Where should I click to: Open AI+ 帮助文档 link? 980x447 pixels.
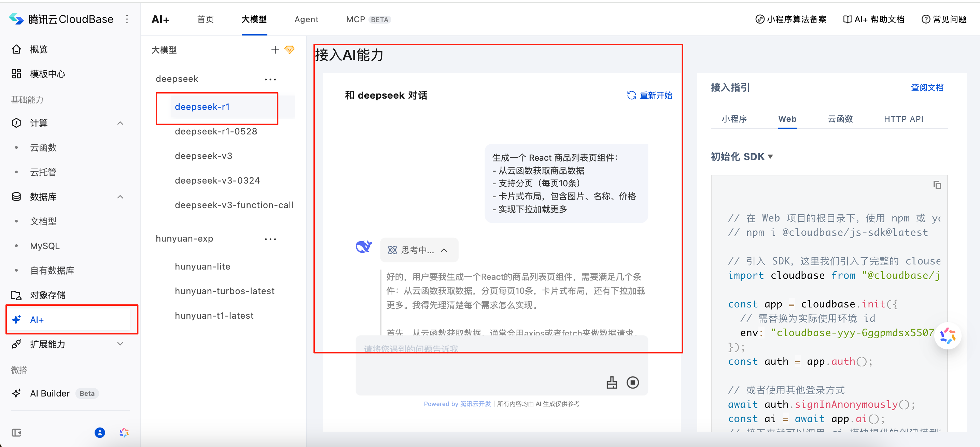coord(874,19)
